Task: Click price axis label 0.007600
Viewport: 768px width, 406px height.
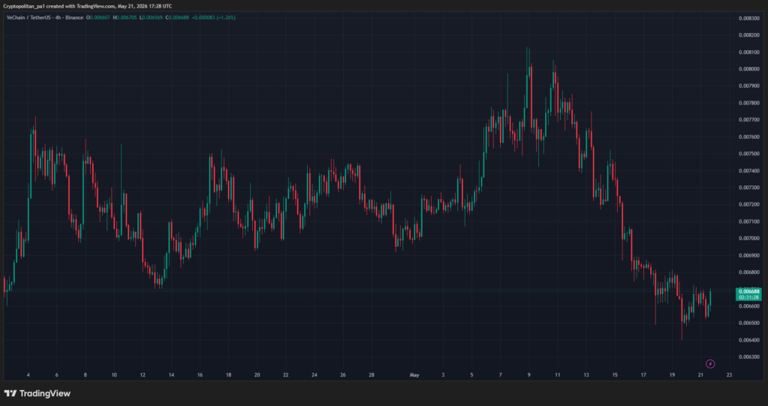Action: pos(748,137)
